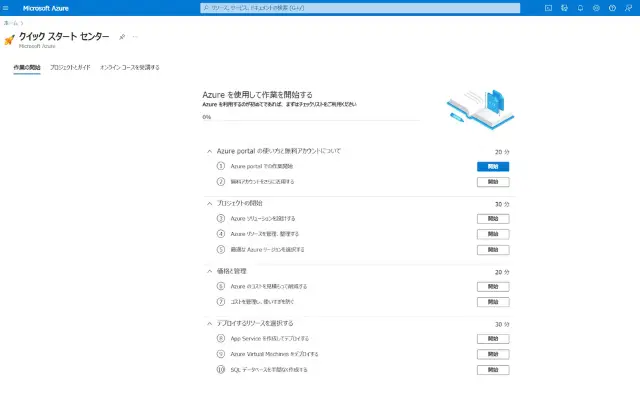Start step 1 Azure portal での作業開始
The height and width of the screenshot is (400, 640).
[493, 167]
